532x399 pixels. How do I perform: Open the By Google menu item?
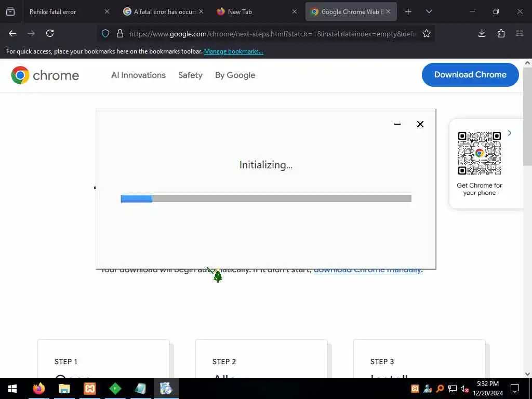pyautogui.click(x=235, y=75)
